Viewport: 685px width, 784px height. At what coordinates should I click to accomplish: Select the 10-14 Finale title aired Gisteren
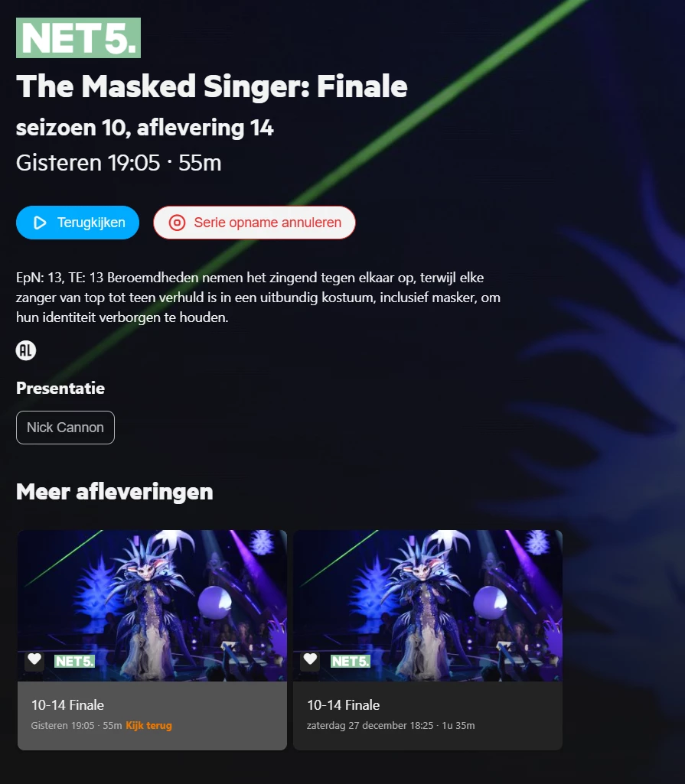[67, 705]
